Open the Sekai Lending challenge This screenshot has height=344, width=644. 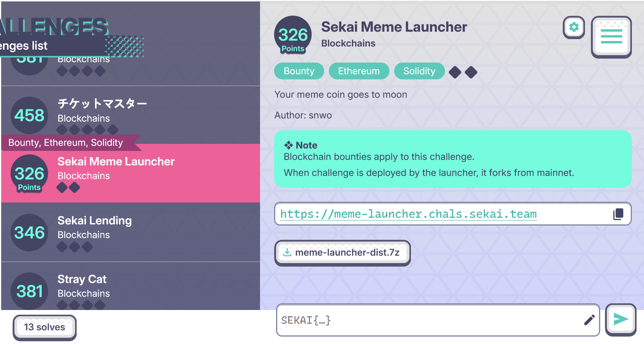coord(131,232)
